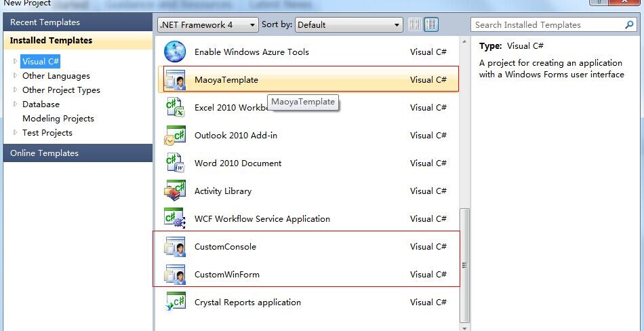Click the Excel 2010 Workbook icon
644x331 pixels.
tap(175, 107)
